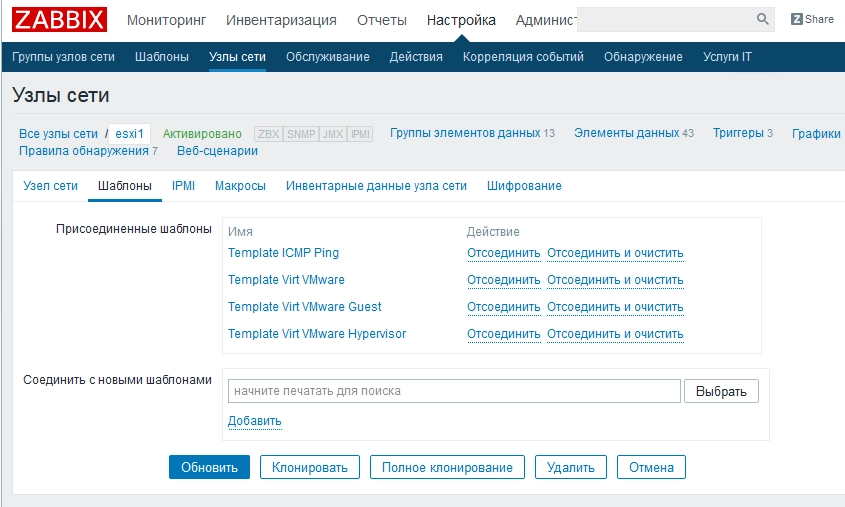The image size is (845, 507).
Task: Click the IPMI availability indicator
Action: point(360,134)
